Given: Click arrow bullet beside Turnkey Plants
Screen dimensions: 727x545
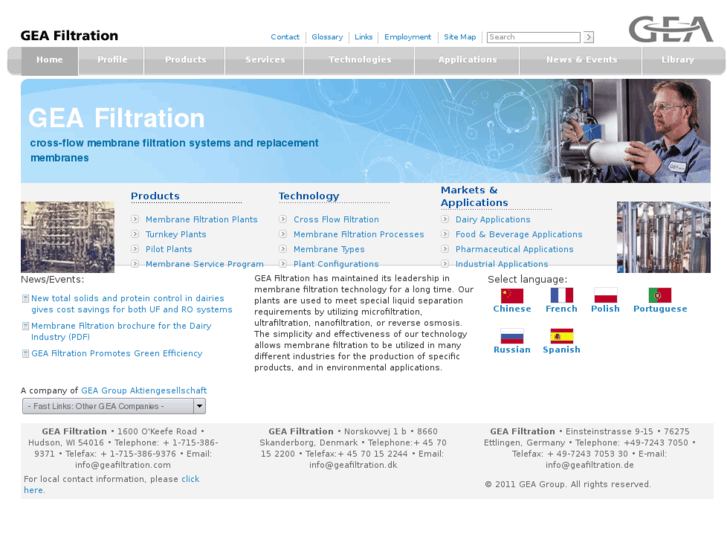Looking at the screenshot, I should [135, 234].
